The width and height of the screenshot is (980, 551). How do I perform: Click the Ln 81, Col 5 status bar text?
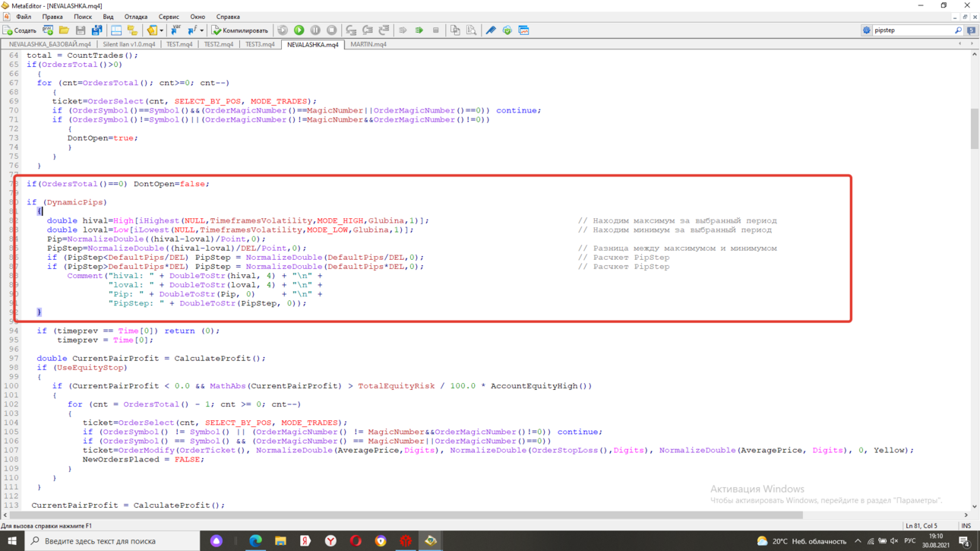tap(921, 526)
